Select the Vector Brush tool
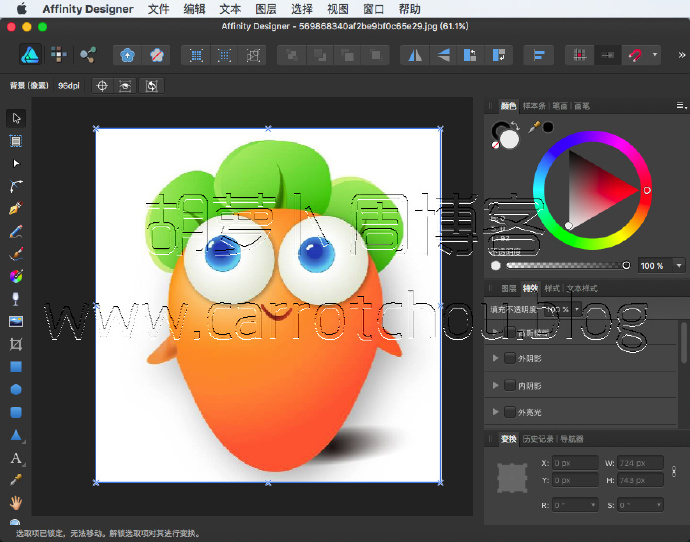Image resolution: width=690 pixels, height=542 pixels. click(16, 254)
